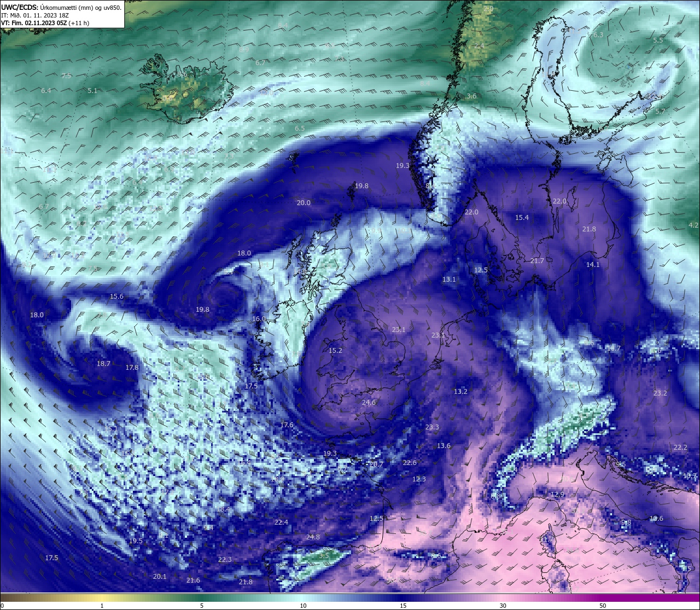Viewport: 700px width, 610px height.
Task: Click the map value '21.7'
Action: pos(537,260)
